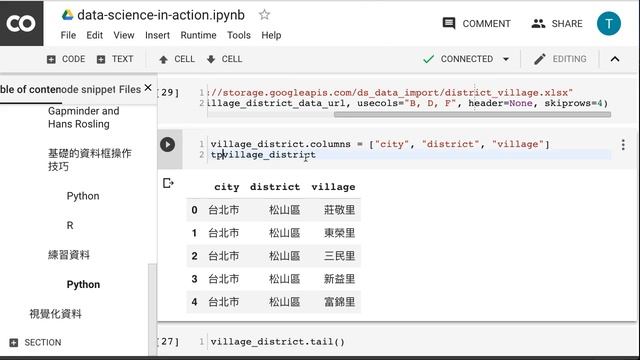Click the Google Drive icon beside the title
Image resolution: width=640 pixels, height=360 pixels.
coord(67,15)
